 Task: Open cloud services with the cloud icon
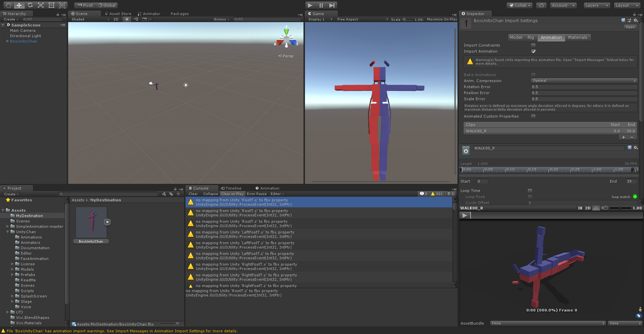(541, 5)
